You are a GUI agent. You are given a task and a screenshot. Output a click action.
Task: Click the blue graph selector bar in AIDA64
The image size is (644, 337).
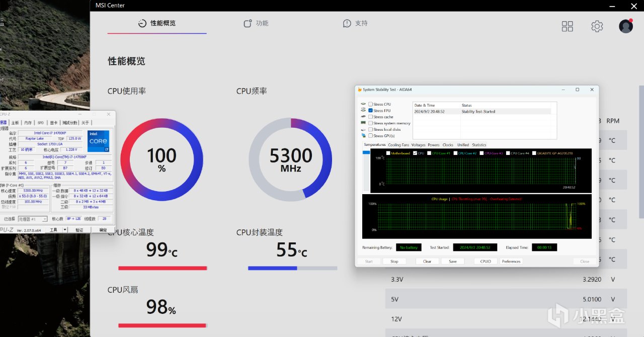tap(366, 153)
